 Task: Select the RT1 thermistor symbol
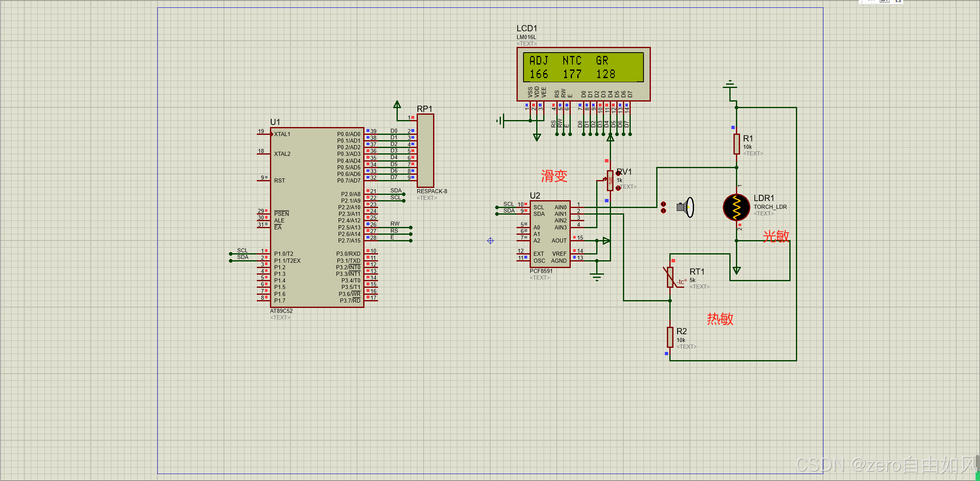[x=670, y=277]
